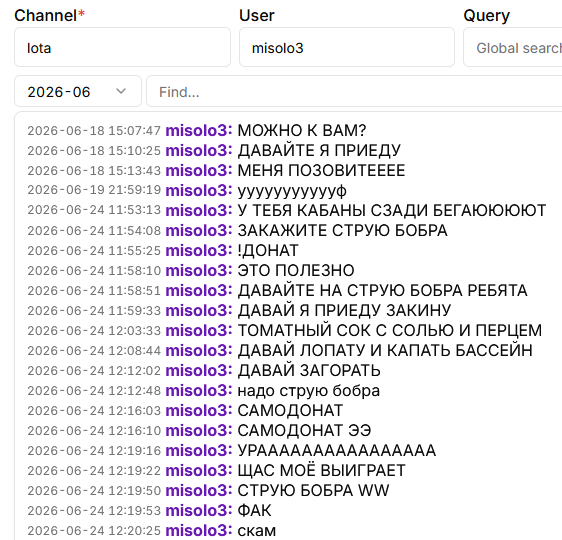Click timestamp 2026-06-18 15:10:25
Screen dimensions: 562x540
click(94, 150)
